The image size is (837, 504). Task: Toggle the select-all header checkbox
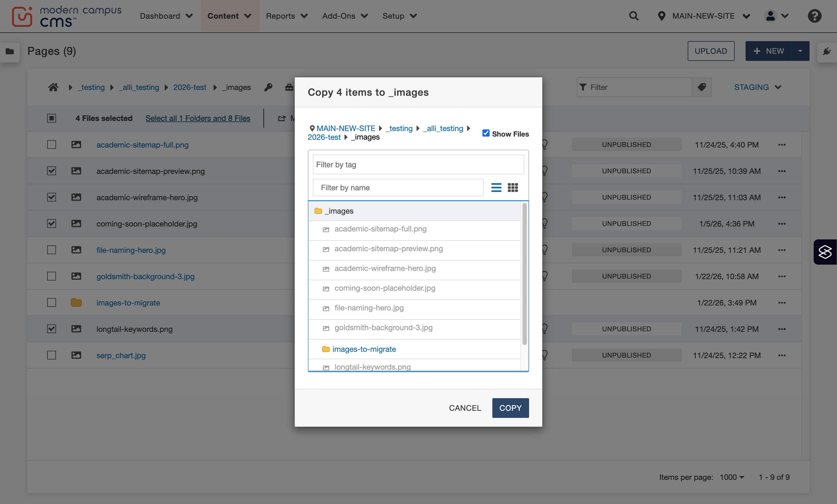[x=51, y=118]
